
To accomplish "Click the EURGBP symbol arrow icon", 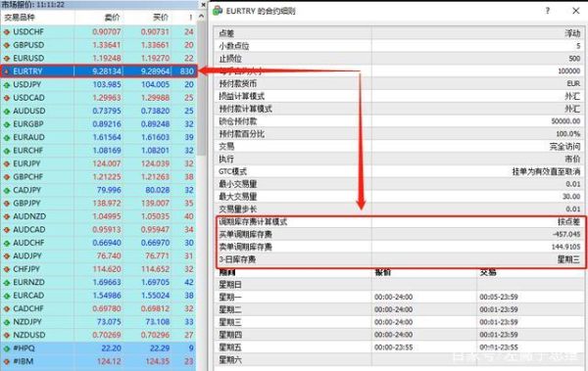I will [x=7, y=124].
